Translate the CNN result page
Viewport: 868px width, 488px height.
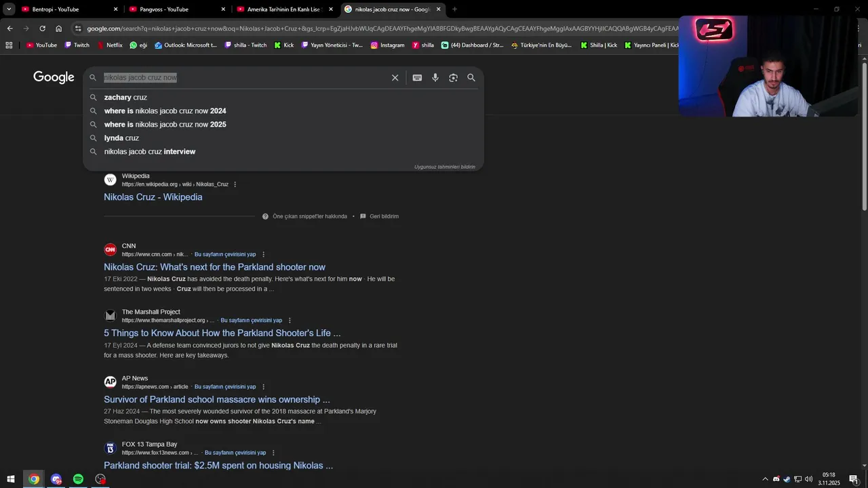pyautogui.click(x=225, y=255)
